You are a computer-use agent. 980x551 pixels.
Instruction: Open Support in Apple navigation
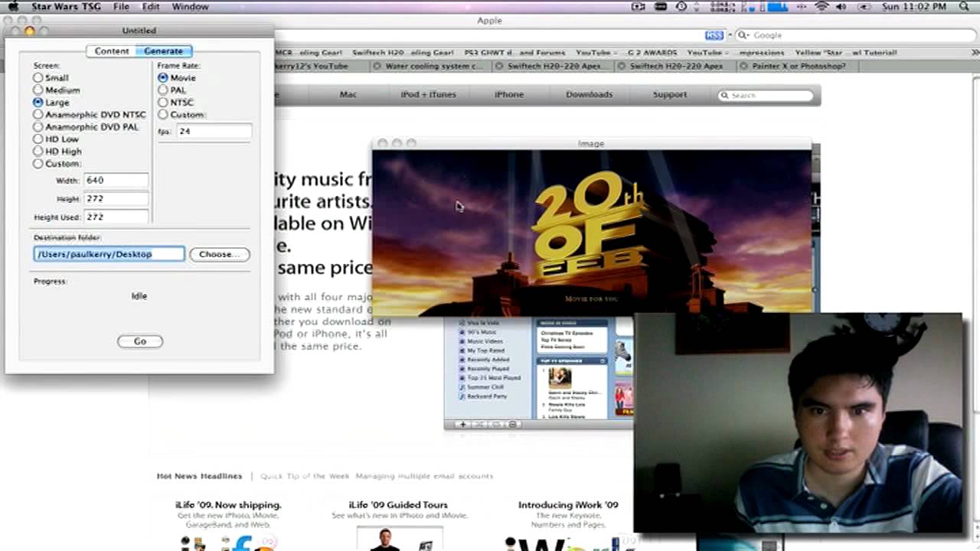[670, 95]
